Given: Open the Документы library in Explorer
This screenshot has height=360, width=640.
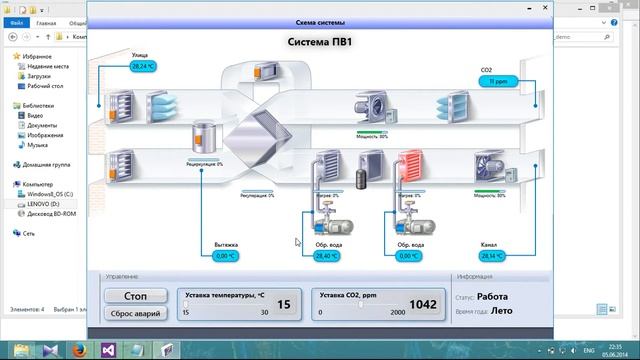Looking at the screenshot, I should tap(42, 125).
